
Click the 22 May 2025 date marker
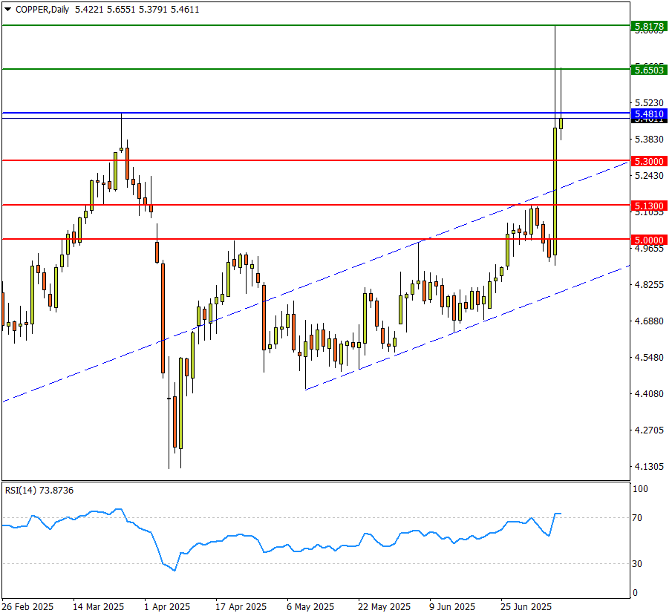[384, 606]
